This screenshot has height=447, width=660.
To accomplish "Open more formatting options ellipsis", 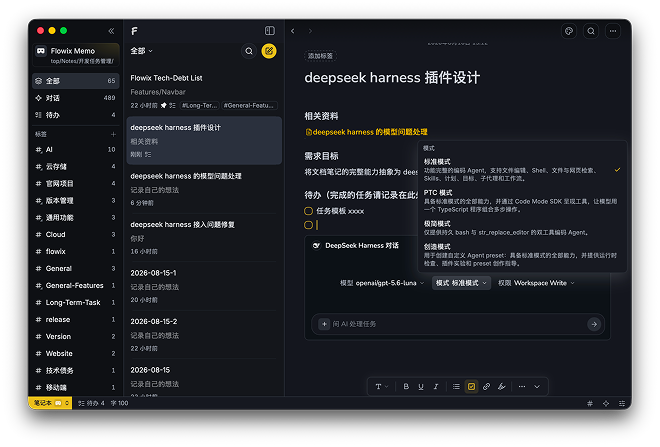I will pos(522,386).
